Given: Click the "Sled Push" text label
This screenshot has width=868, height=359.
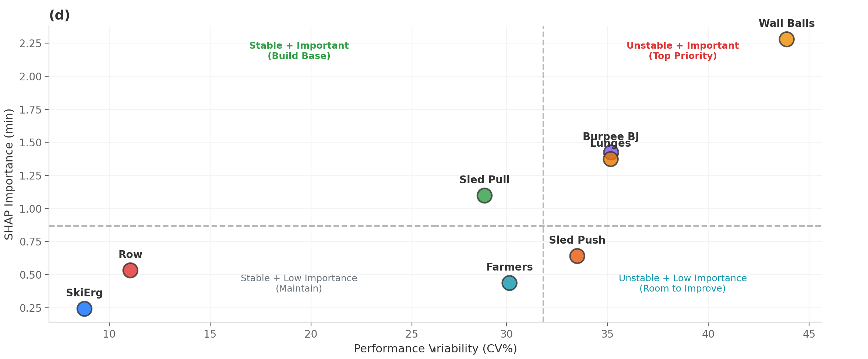Looking at the screenshot, I should (577, 240).
